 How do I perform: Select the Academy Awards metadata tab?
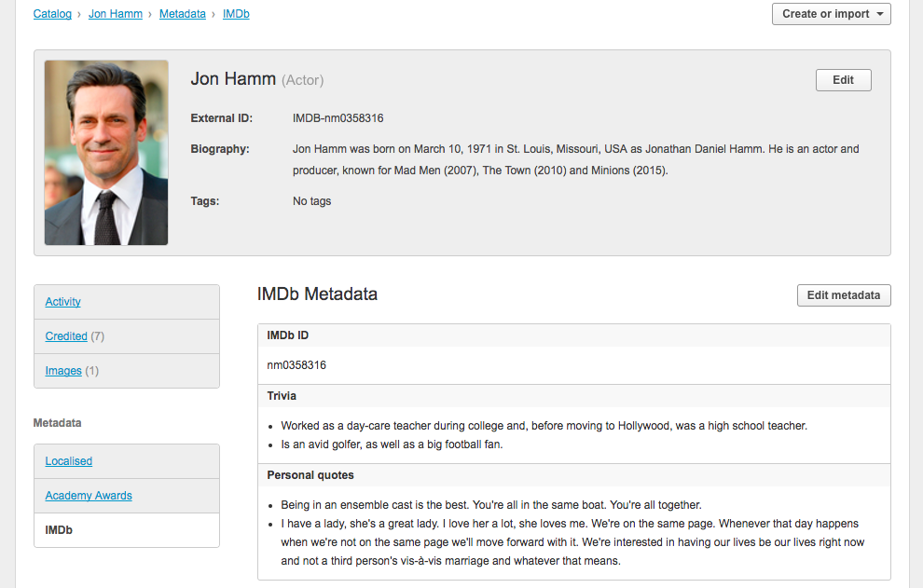point(89,496)
